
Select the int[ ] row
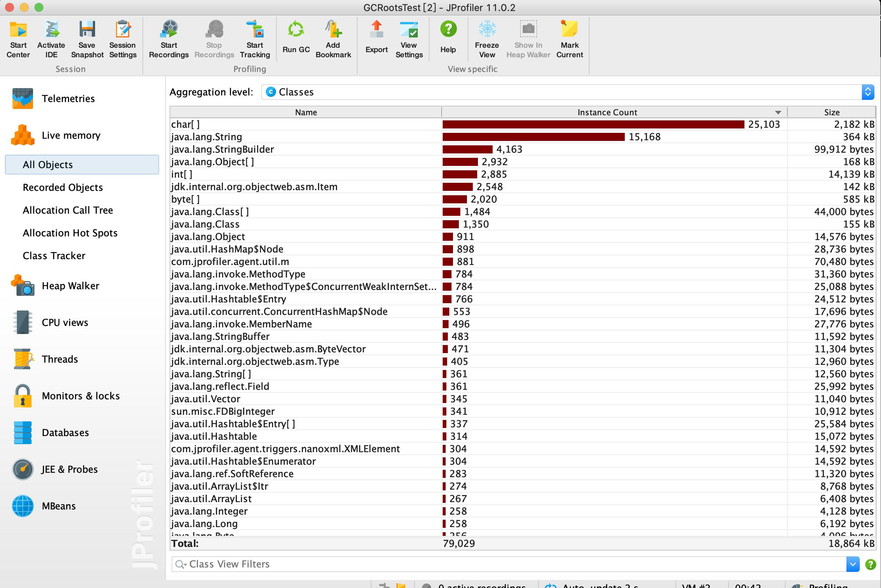(x=523, y=174)
